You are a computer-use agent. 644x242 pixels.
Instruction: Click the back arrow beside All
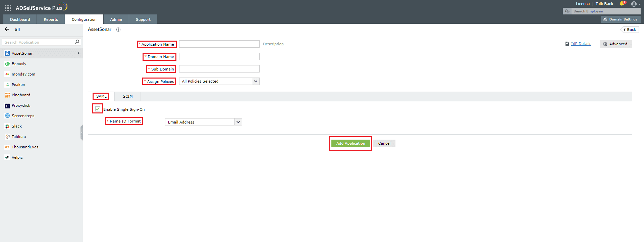pyautogui.click(x=7, y=30)
